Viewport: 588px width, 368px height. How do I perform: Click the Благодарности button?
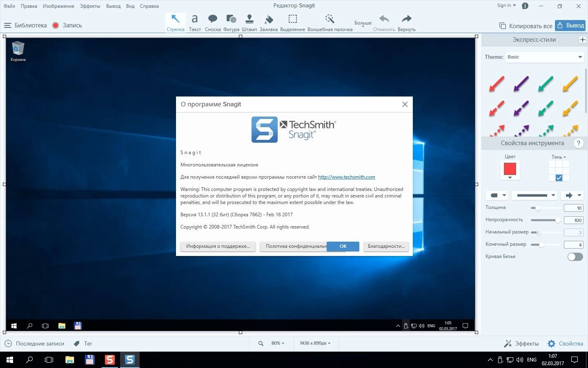coord(386,246)
